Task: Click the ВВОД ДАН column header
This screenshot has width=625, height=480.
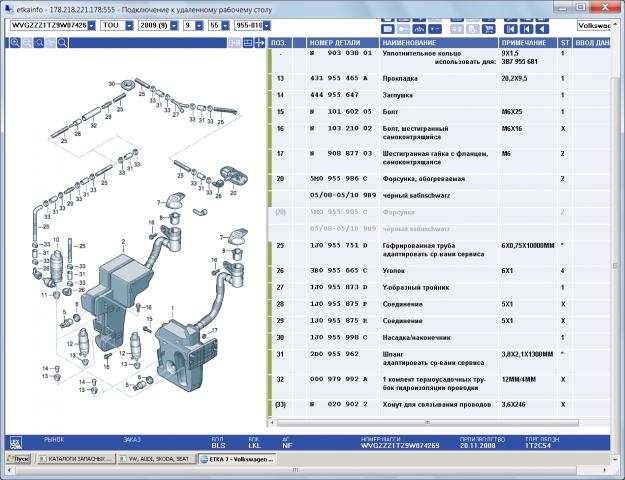Action: point(592,43)
